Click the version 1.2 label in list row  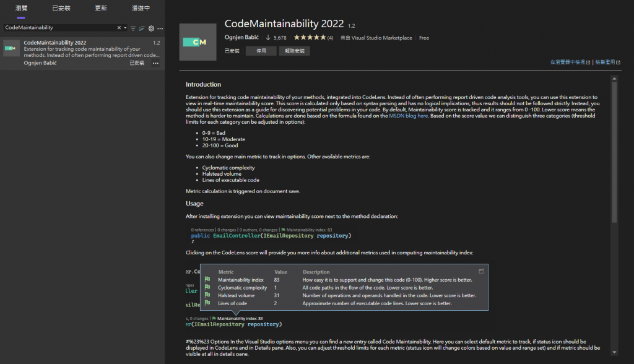[x=157, y=43]
